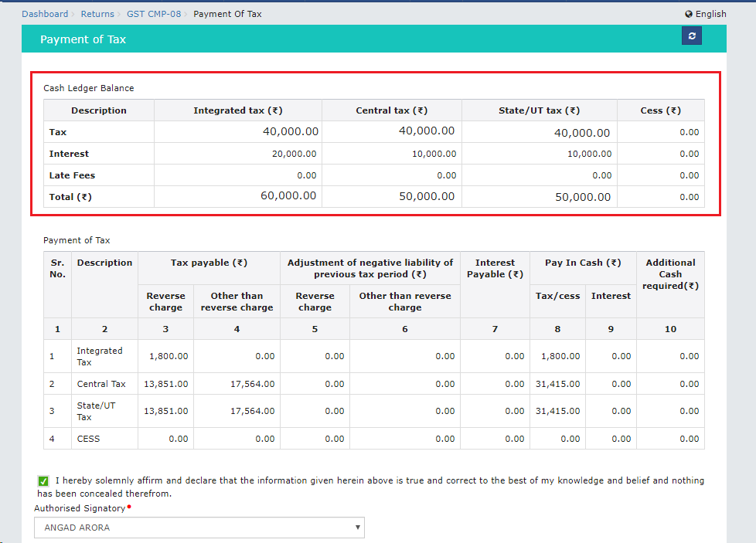Click State/UT tax column header in Cash Ledger
Viewport: 756px width, 543px height.
pyautogui.click(x=539, y=110)
